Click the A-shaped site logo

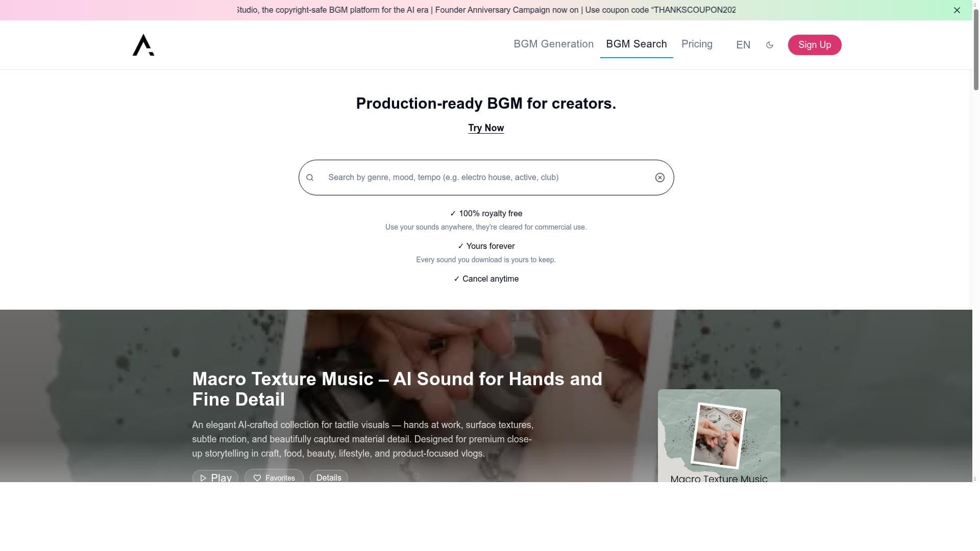(x=143, y=45)
